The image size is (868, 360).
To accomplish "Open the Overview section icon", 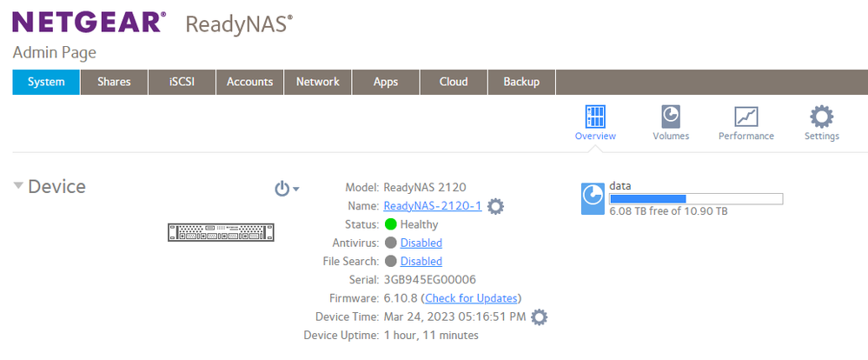I will (x=595, y=117).
